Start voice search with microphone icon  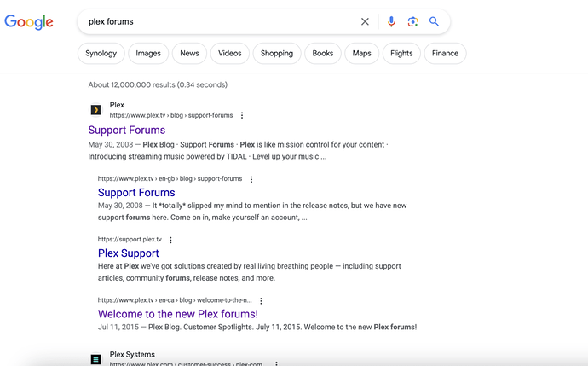coord(391,21)
